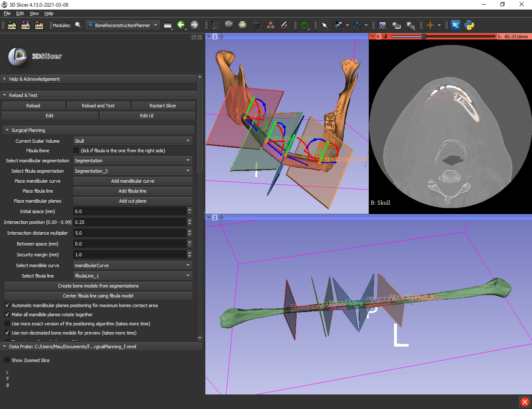
Task: Click the screenshot capture camera icon
Action: 382,25
